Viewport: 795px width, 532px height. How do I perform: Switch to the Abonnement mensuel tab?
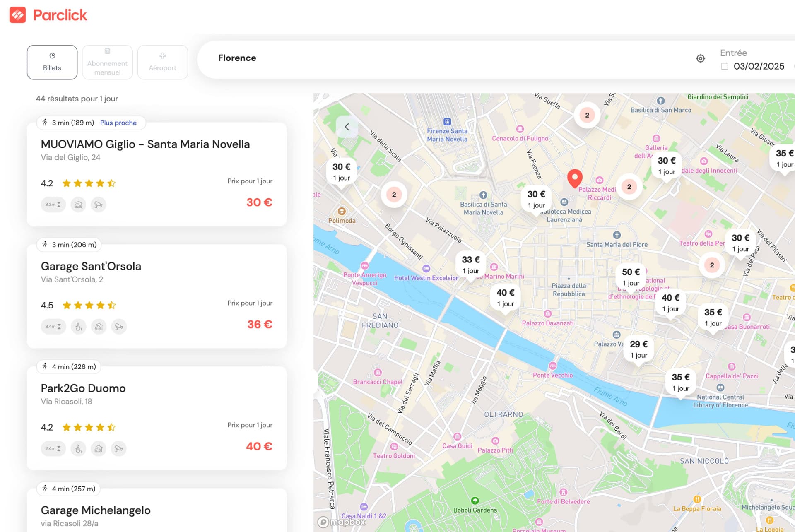pyautogui.click(x=107, y=62)
